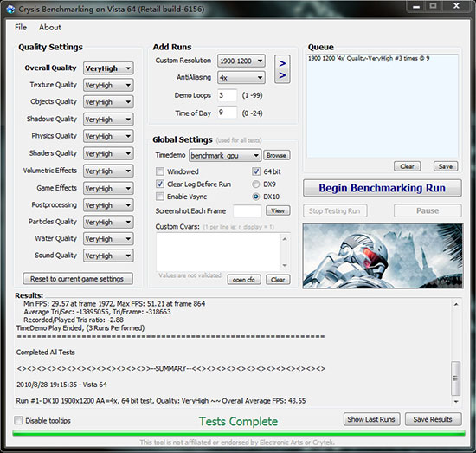The image size is (476, 453).
Task: Uncheck Clear Log Before Run
Action: (160, 184)
